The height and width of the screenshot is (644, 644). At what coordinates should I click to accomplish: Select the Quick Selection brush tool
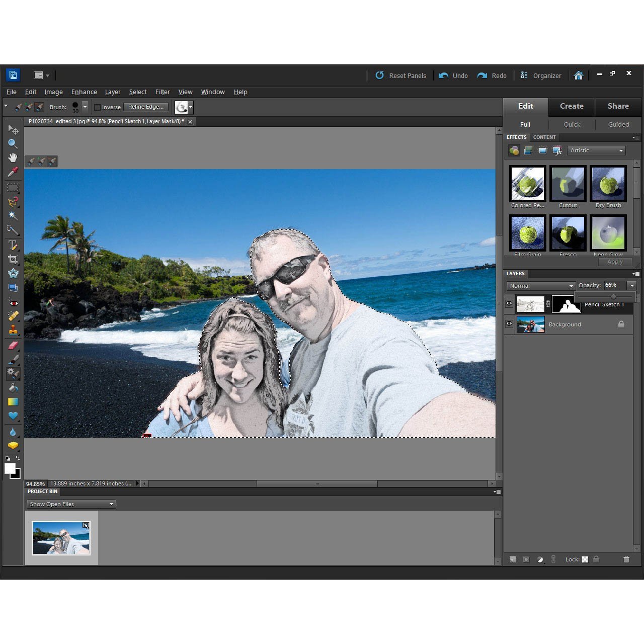tap(13, 230)
